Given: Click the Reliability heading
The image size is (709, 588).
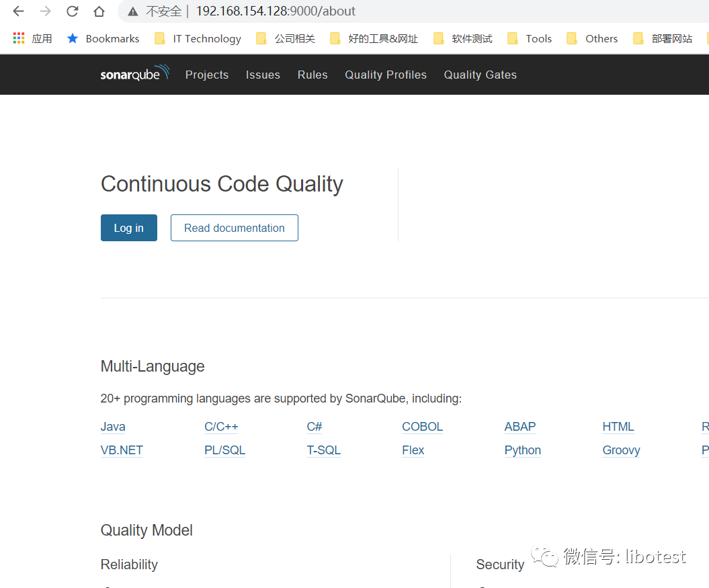Looking at the screenshot, I should [x=129, y=564].
